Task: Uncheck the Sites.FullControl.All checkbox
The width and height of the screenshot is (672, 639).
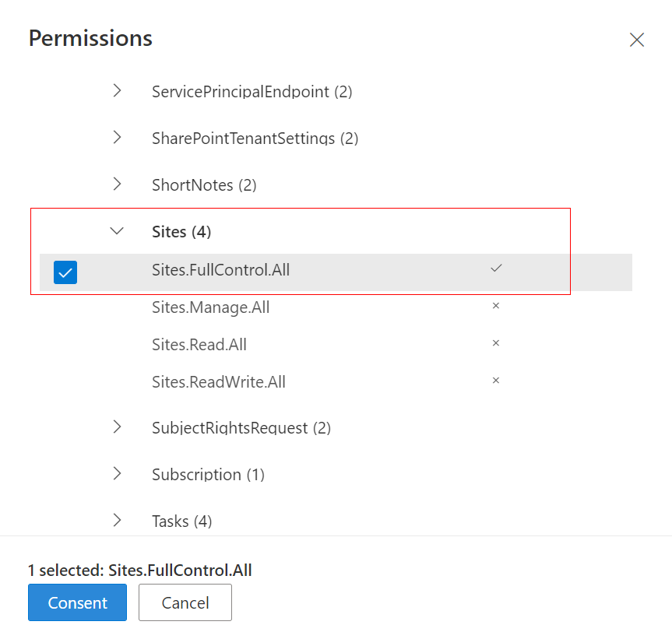Action: tap(65, 272)
